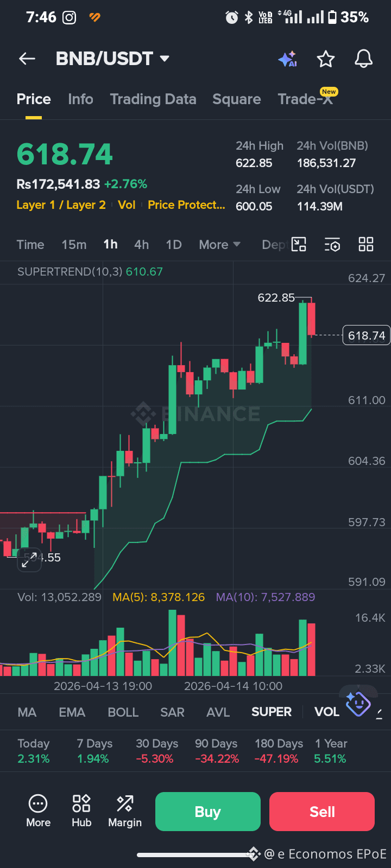Screen dimensions: 391x868
Task: Toggle the SUPER indicator
Action: coord(272,712)
